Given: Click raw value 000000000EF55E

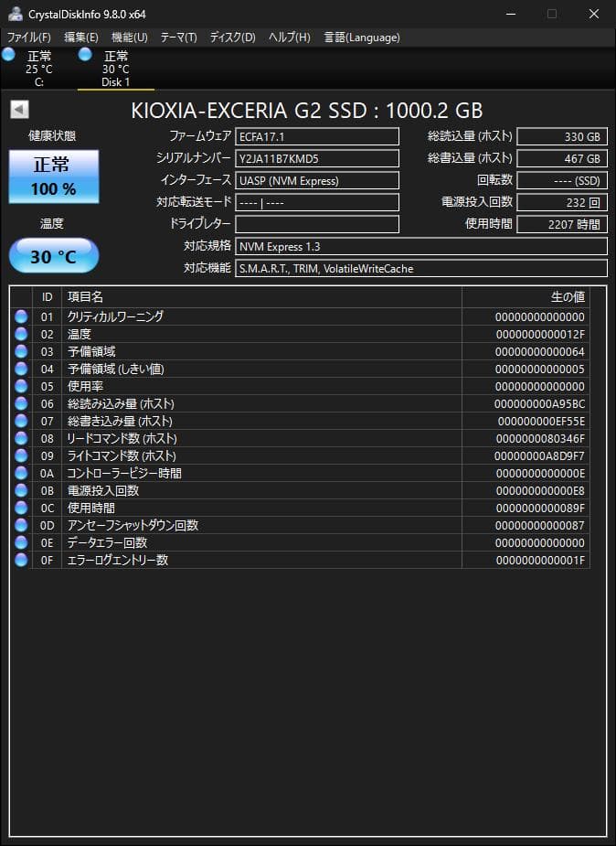Looking at the screenshot, I should [x=541, y=421].
